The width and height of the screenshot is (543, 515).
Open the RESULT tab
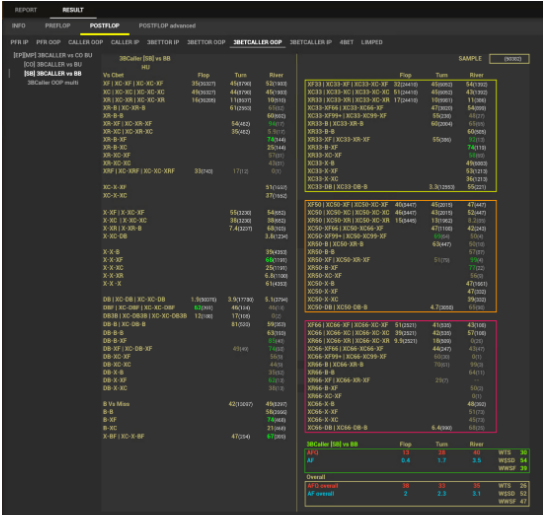click(73, 10)
